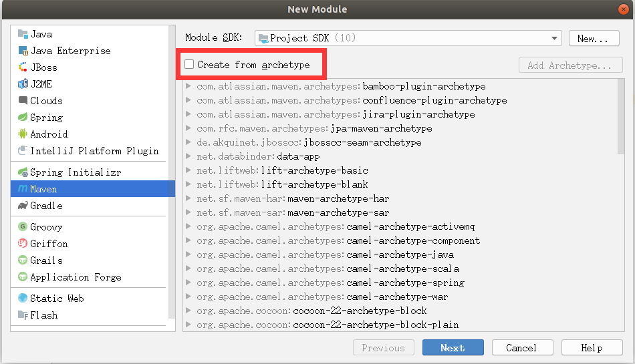Click the IntelliJ Platform Plugin icon
Viewport: 635px width, 364px height.
point(23,150)
